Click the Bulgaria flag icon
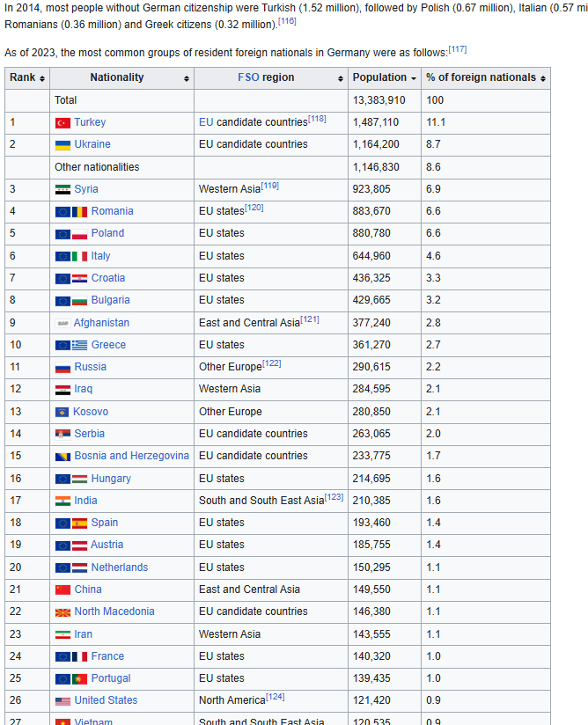 pos(79,301)
